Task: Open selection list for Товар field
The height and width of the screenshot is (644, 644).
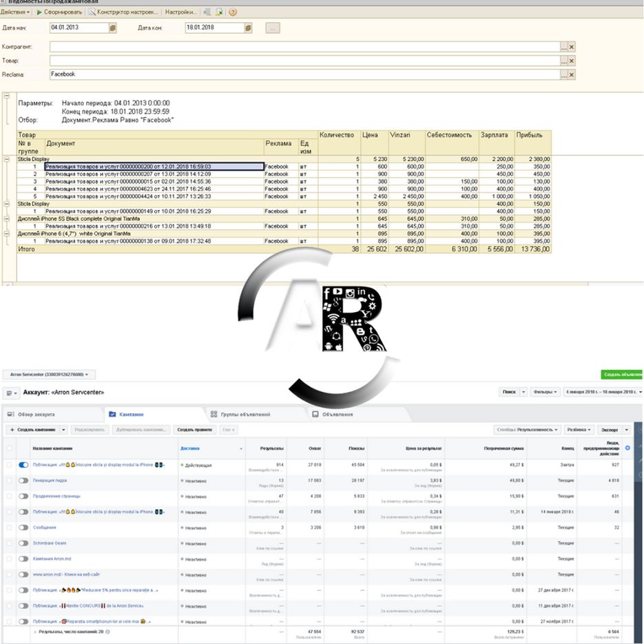Action: point(564,61)
